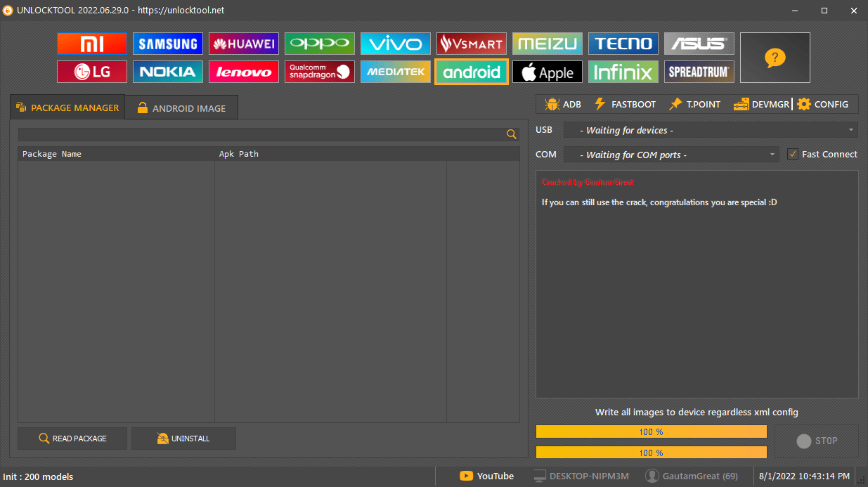Viewport: 868px width, 487px height.
Task: Switch to ADB mode
Action: point(562,103)
